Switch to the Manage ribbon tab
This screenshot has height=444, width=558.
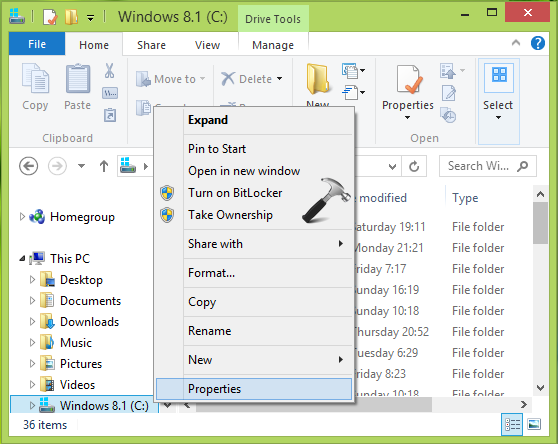[x=273, y=45]
